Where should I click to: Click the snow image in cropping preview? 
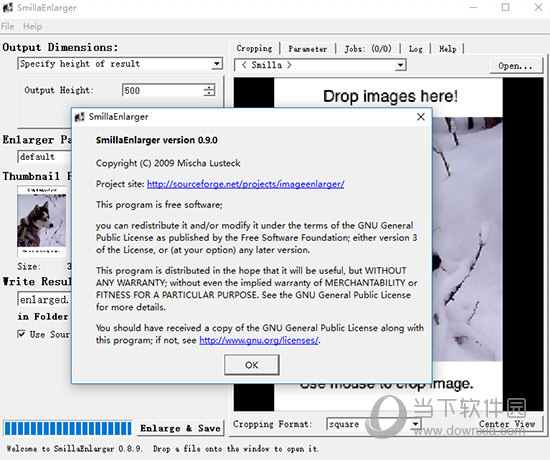pos(467,239)
